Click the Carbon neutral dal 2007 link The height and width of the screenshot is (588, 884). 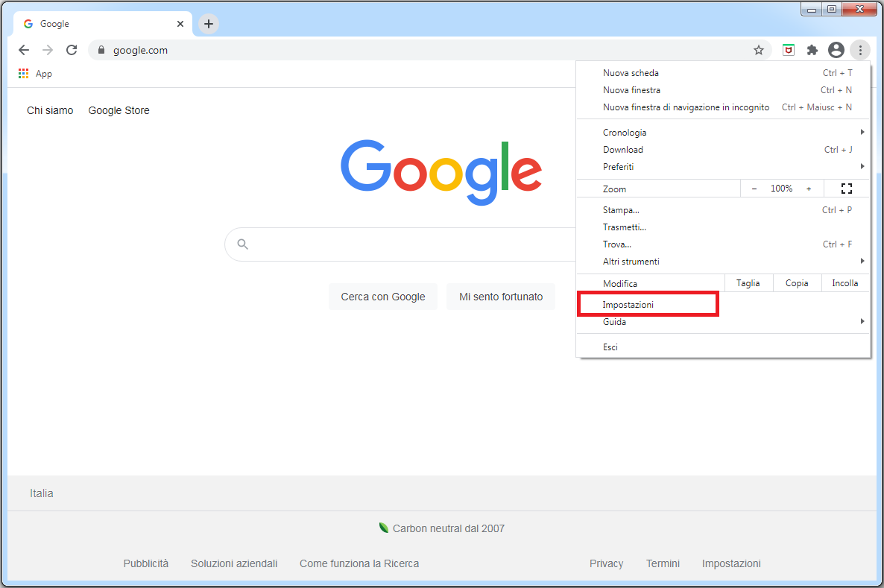pos(442,528)
